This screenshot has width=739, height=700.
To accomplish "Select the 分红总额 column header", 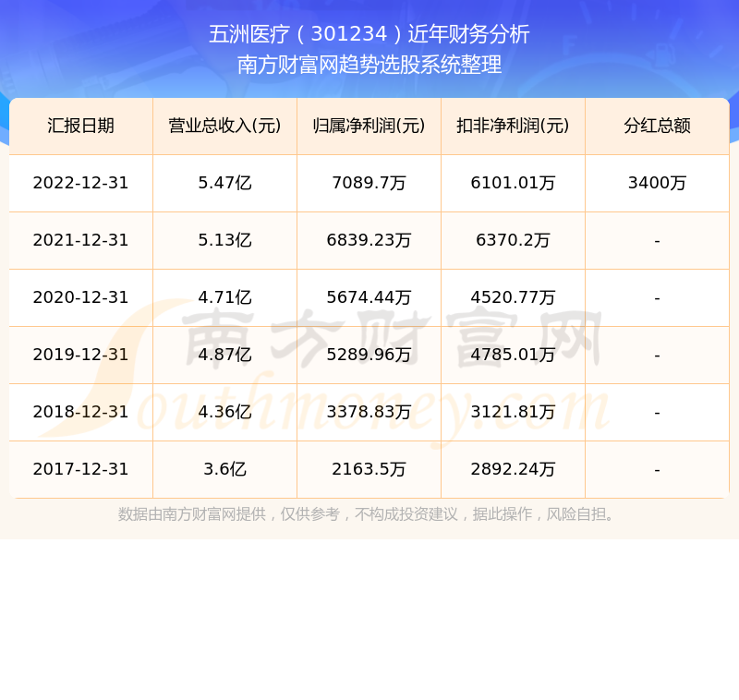I will click(657, 126).
